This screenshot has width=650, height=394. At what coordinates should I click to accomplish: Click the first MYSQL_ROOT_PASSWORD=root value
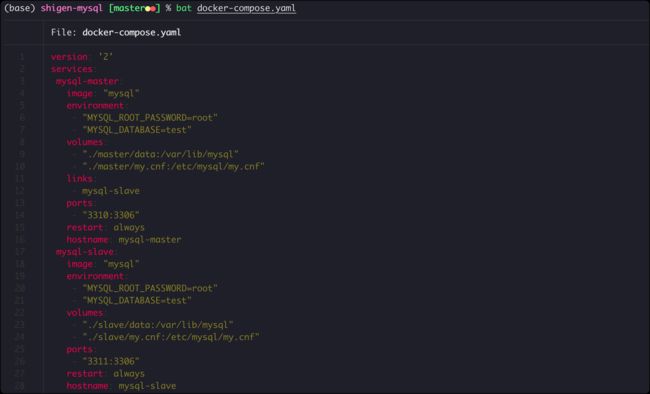(x=150, y=118)
